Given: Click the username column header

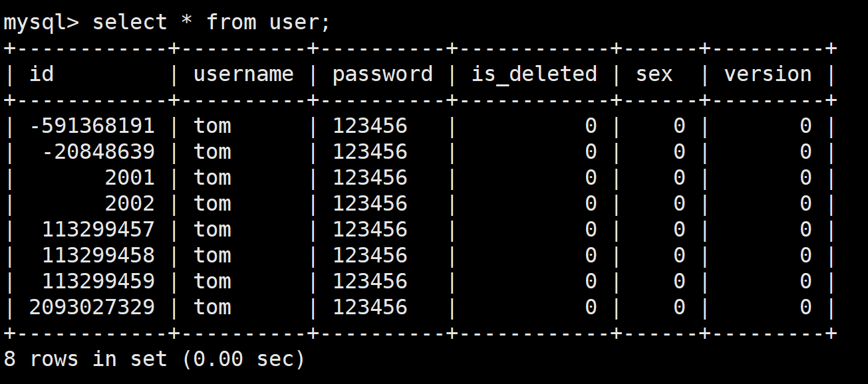Looking at the screenshot, I should pos(243,74).
